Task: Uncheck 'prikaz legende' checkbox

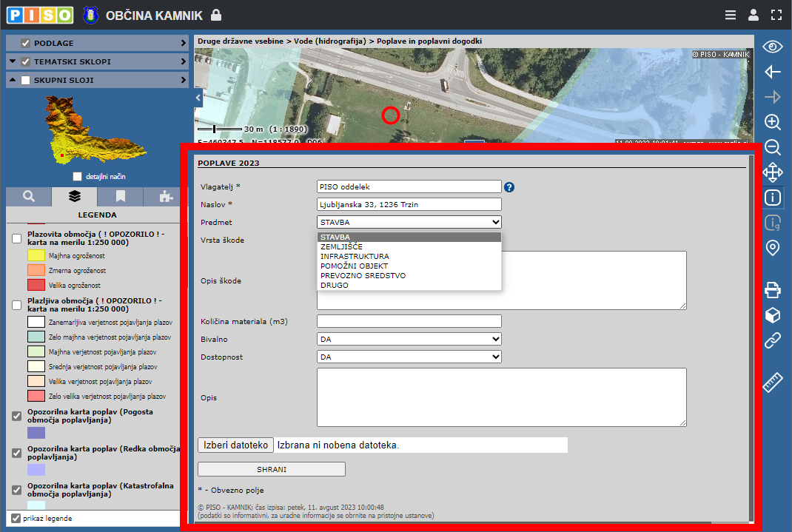Action: (16, 518)
